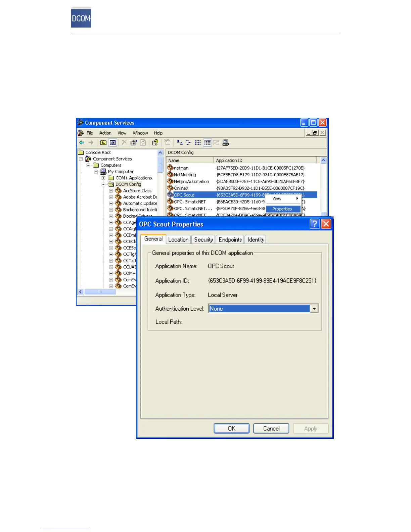The width and height of the screenshot is (411, 532).
Task: Click the Up one level folder icon
Action: coord(103,142)
